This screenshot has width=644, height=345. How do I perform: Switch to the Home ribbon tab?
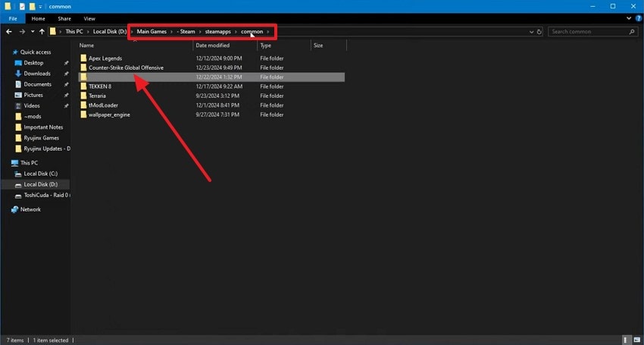pos(38,18)
